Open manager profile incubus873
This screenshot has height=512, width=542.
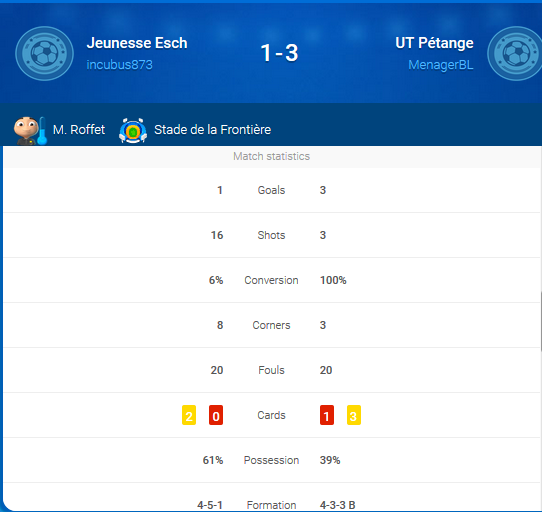120,65
